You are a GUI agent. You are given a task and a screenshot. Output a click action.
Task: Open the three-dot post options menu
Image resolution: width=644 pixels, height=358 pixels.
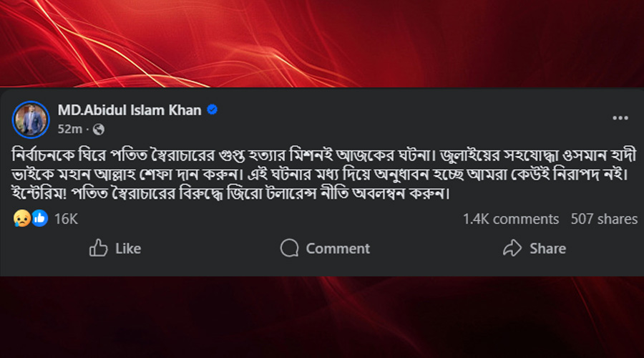620,118
